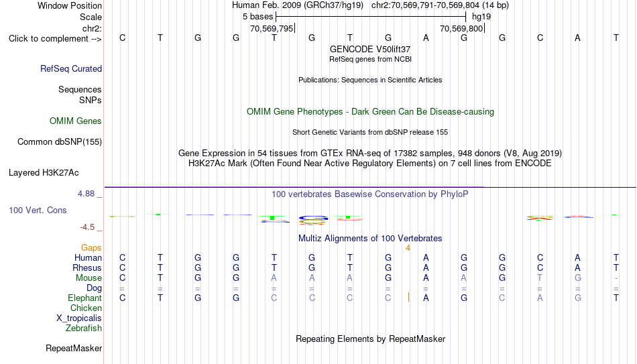Click 'GENCODE V50lift37' track title
The height and width of the screenshot is (364, 637).
coord(370,49)
